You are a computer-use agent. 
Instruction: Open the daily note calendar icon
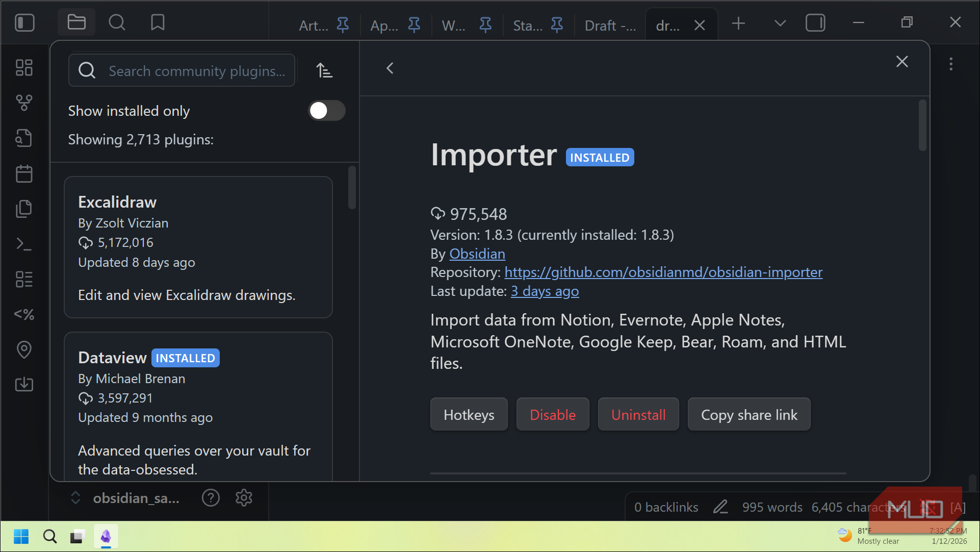click(24, 173)
